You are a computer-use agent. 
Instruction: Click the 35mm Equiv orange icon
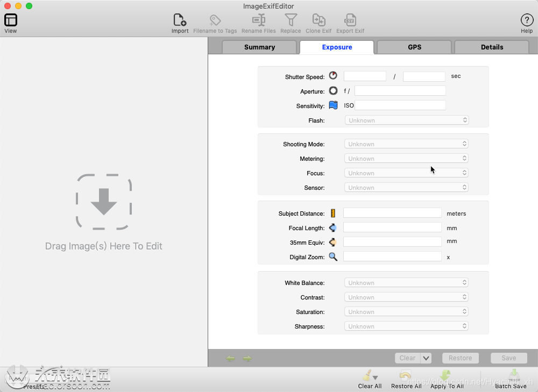click(333, 242)
